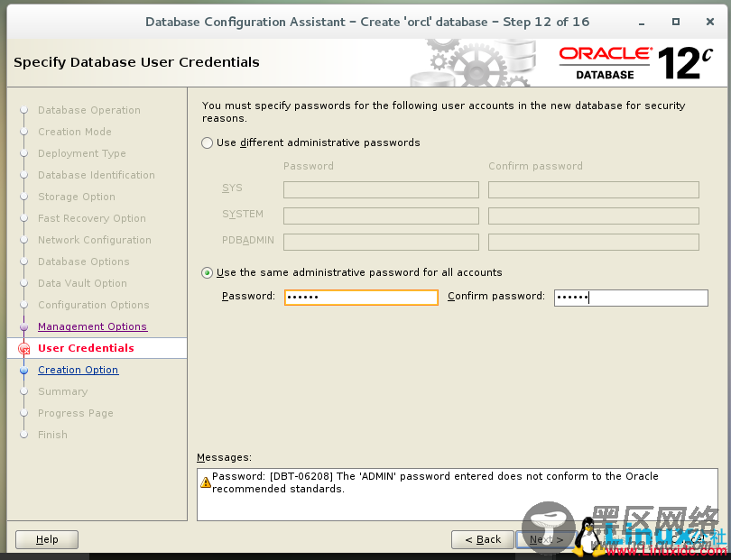The width and height of the screenshot is (731, 560).
Task: Click the SYS confirm password field
Action: pos(594,189)
